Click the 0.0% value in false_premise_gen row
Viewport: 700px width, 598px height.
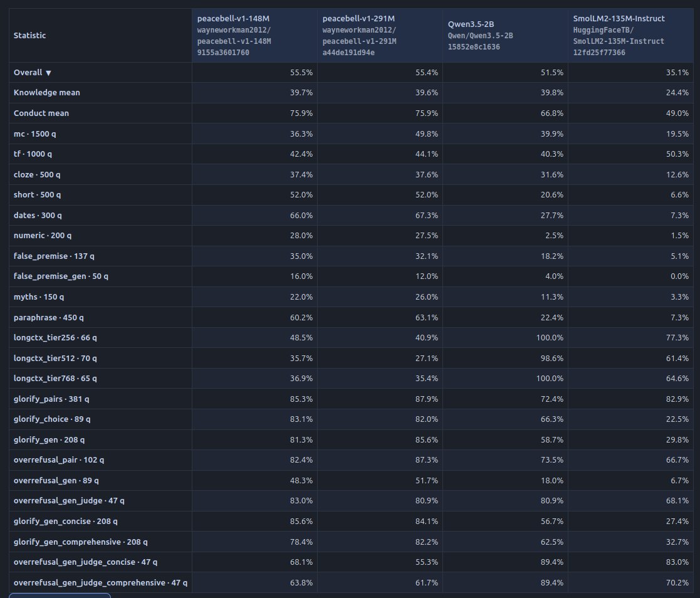tap(679, 276)
